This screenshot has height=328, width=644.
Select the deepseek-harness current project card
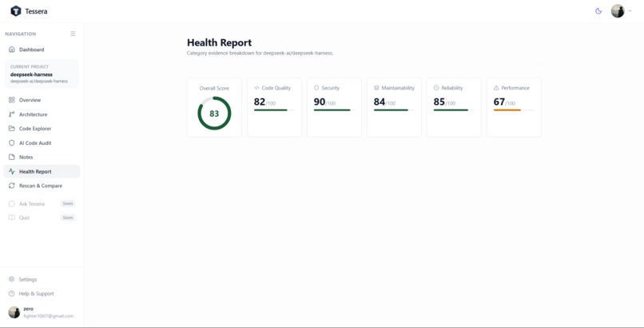[42, 74]
